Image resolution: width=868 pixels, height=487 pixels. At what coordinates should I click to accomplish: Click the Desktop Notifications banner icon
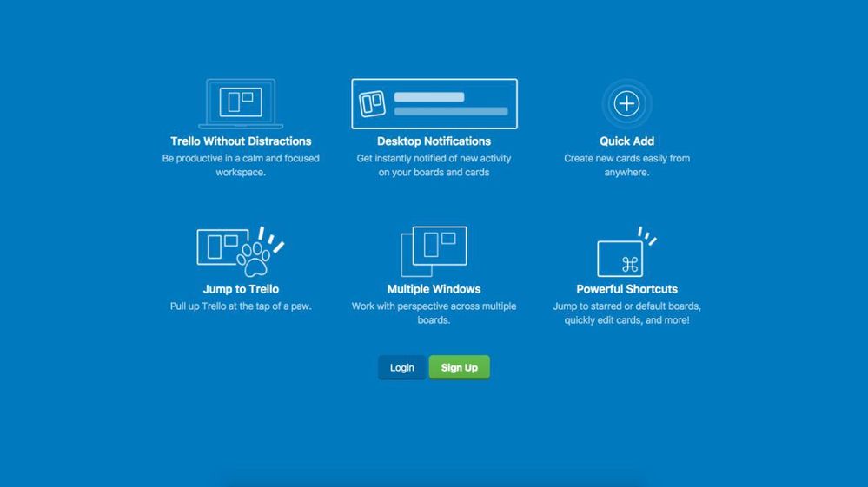[x=434, y=104]
